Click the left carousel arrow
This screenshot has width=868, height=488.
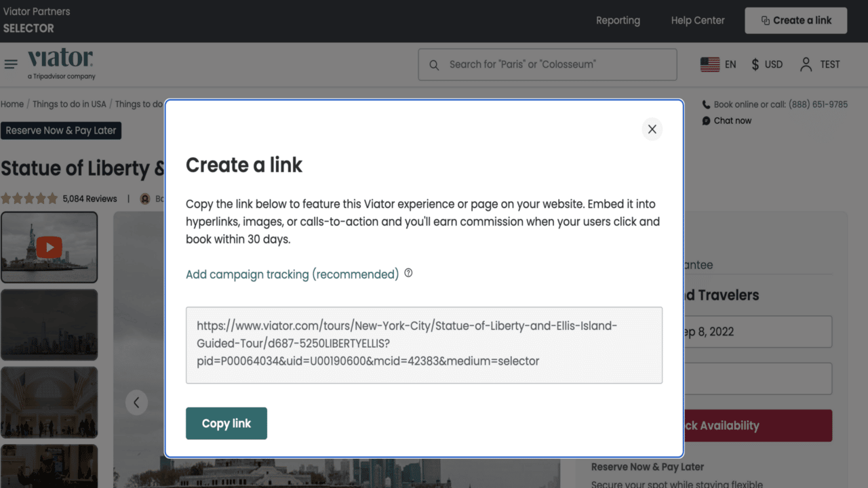(x=137, y=402)
